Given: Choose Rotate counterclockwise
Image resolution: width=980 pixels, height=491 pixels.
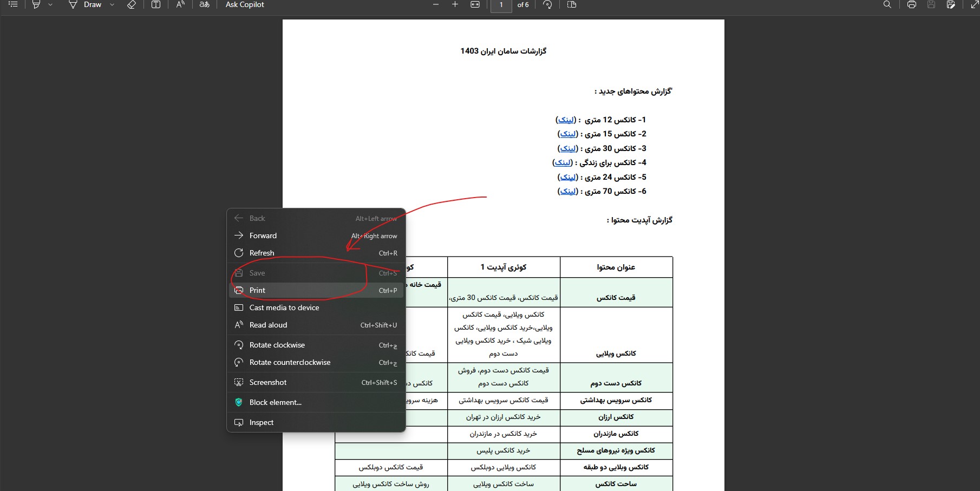Looking at the screenshot, I should [x=316, y=362].
